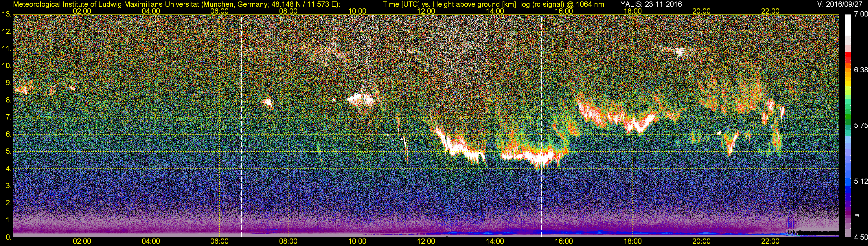Click the 9 km height axis label

[8, 83]
